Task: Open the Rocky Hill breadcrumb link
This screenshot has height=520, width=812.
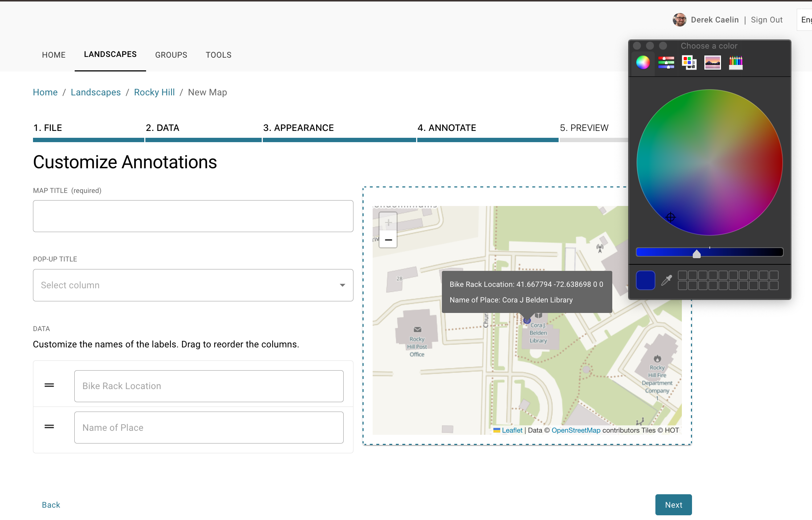Action: pos(154,92)
